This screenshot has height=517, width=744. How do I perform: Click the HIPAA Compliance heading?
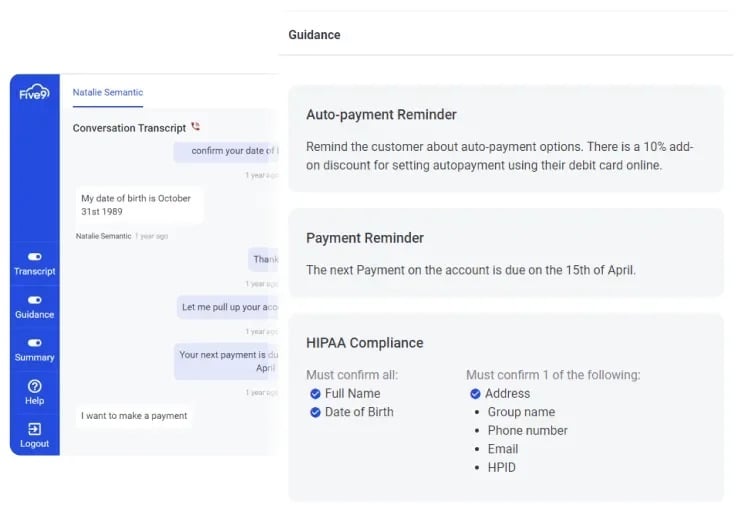point(364,343)
